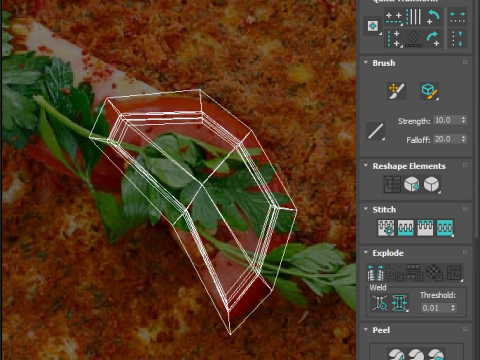Click the Peel rollout grip handle
Image resolution: width=480 pixels, height=360 pixels.
(465, 329)
